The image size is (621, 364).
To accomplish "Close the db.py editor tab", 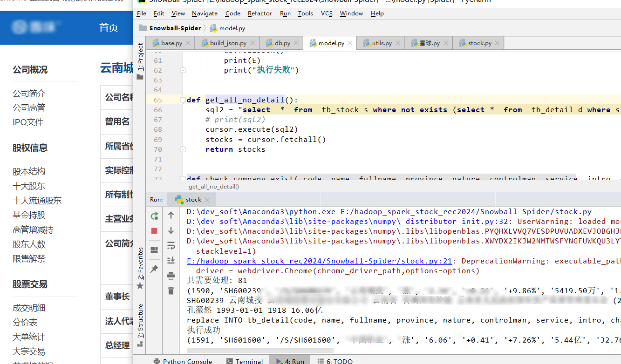I will click(x=296, y=43).
